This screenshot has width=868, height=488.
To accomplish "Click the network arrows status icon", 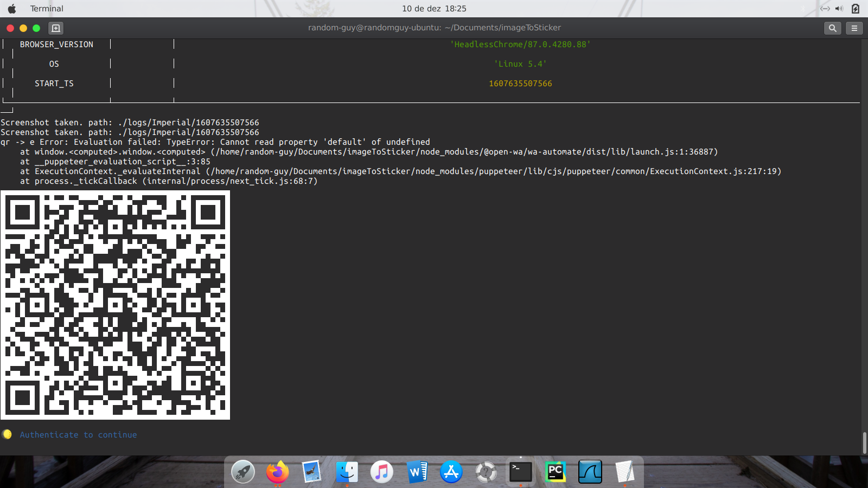I will [825, 8].
